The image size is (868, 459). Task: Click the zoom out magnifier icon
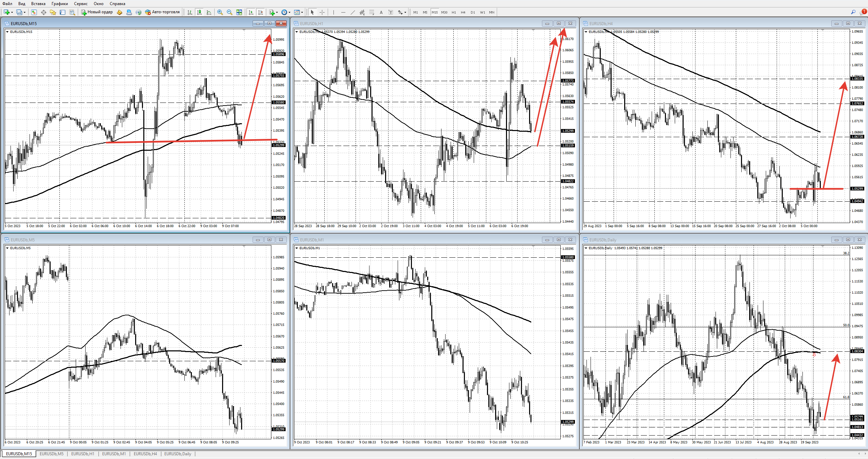(x=230, y=12)
